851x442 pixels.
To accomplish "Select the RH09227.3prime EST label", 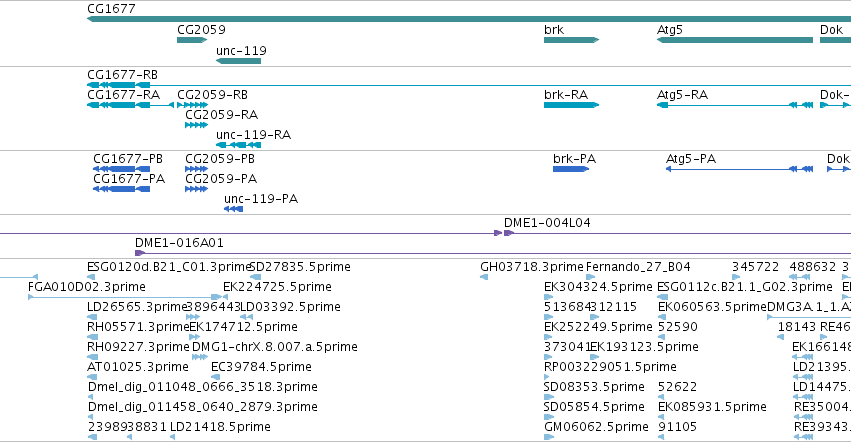I will pyautogui.click(x=138, y=347).
